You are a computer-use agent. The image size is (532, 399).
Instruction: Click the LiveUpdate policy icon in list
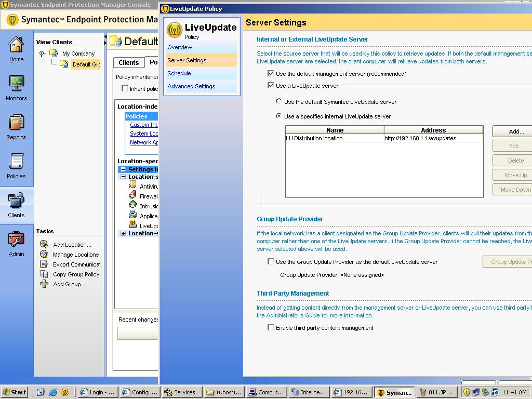[x=132, y=224]
